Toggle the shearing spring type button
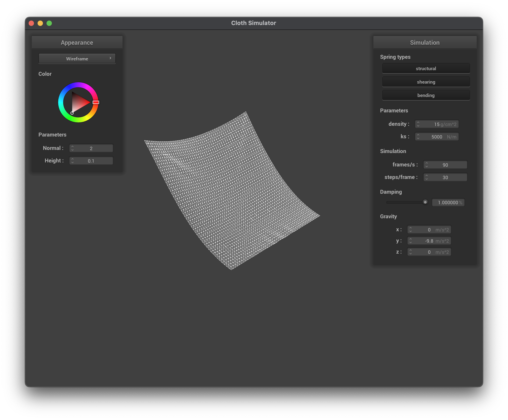The height and width of the screenshot is (420, 508). point(426,82)
